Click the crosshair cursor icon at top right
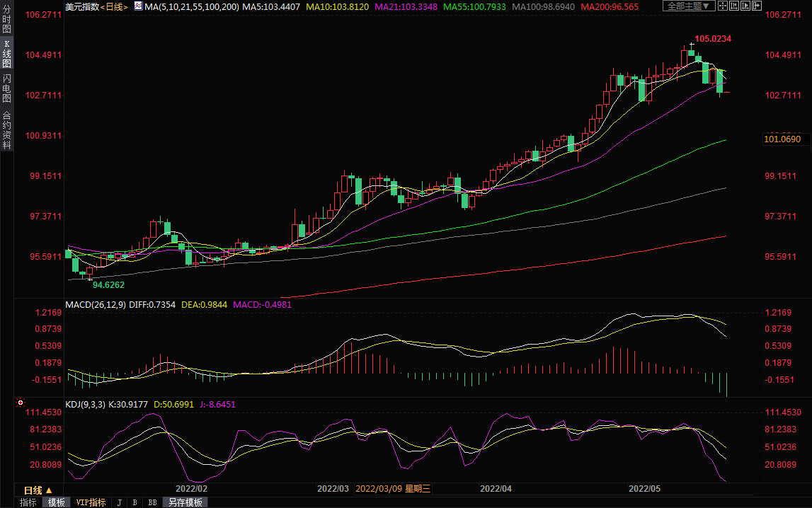The image size is (812, 508). coord(723,6)
